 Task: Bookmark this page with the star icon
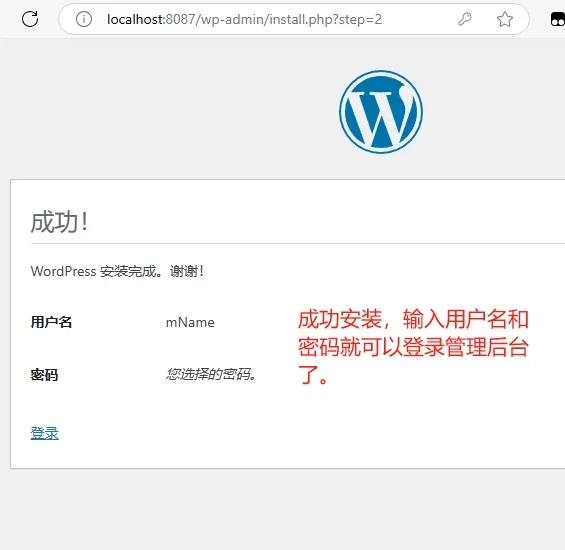coord(504,19)
